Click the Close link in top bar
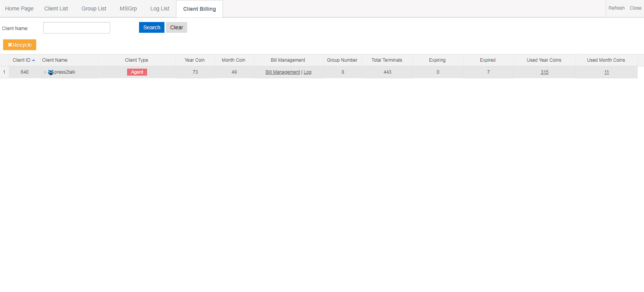The width and height of the screenshot is (644, 292). pos(636,8)
